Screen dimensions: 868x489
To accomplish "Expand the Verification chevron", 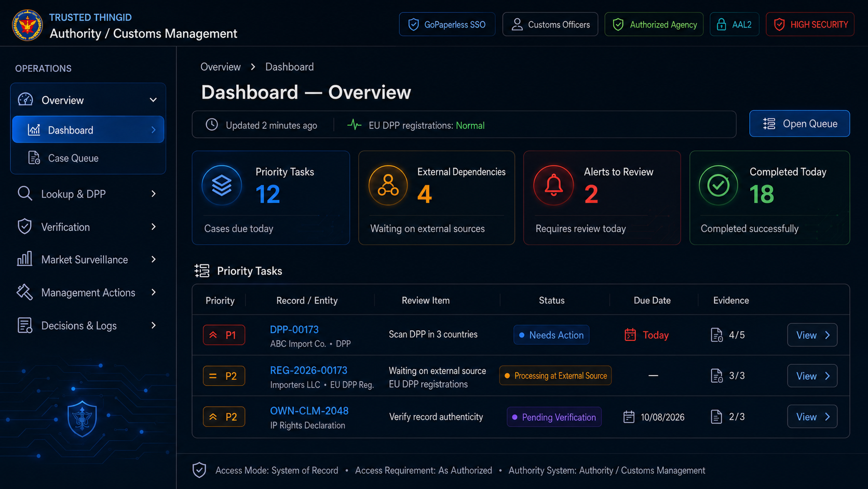I will coord(153,227).
